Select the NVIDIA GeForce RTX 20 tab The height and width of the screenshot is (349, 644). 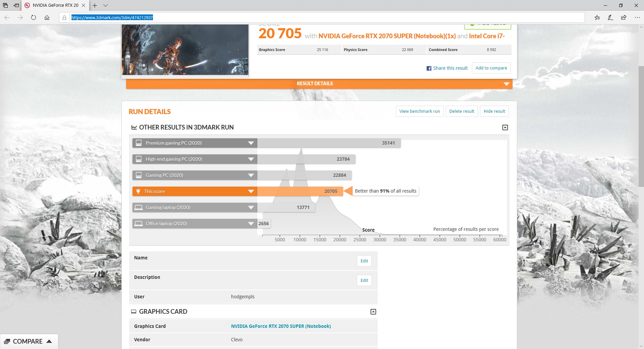(55, 5)
